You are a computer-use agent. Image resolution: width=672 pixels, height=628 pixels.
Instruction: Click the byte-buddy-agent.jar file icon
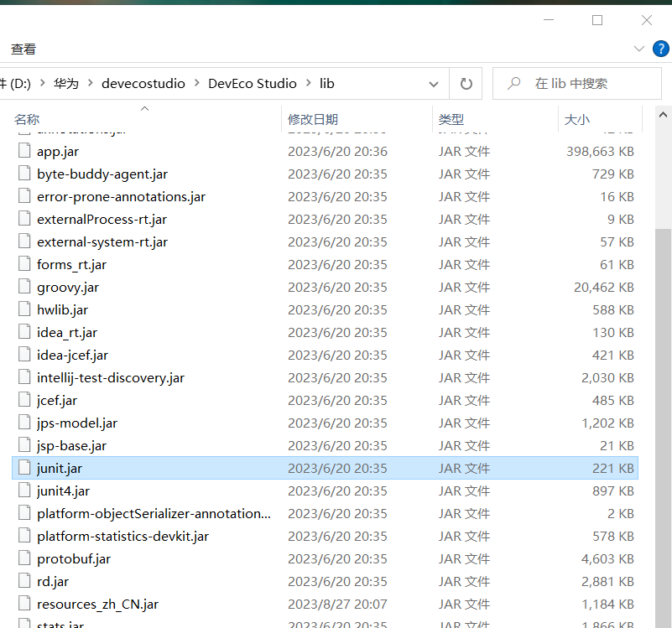click(x=24, y=174)
